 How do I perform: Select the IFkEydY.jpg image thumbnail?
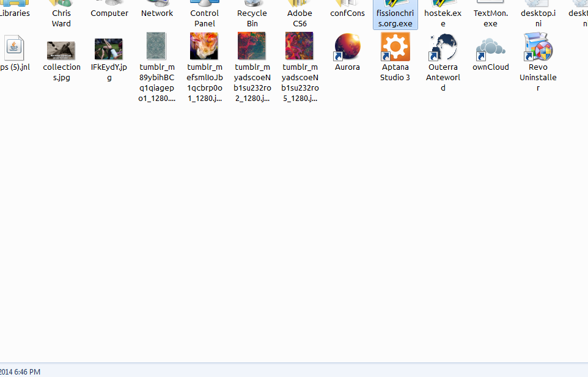click(109, 49)
